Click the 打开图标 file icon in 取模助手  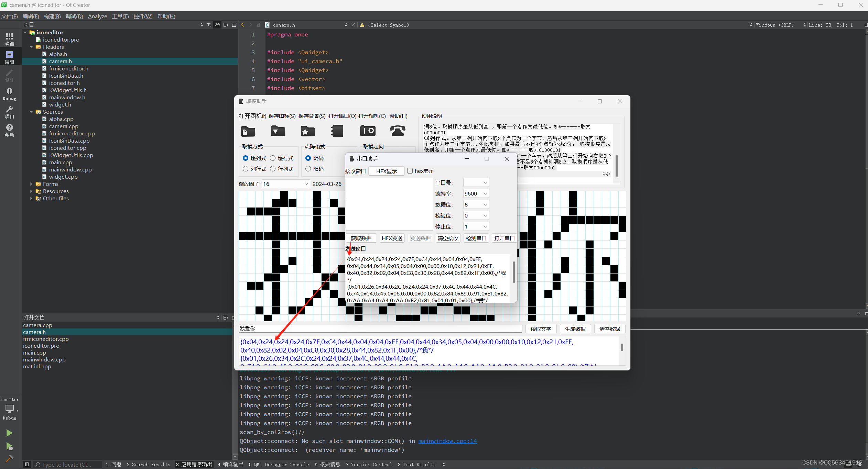(248, 131)
